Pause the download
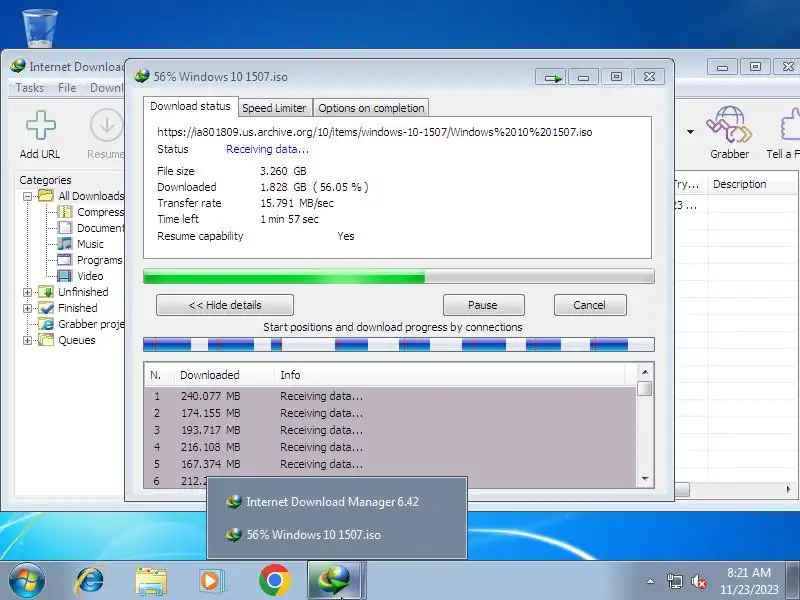 tap(483, 305)
